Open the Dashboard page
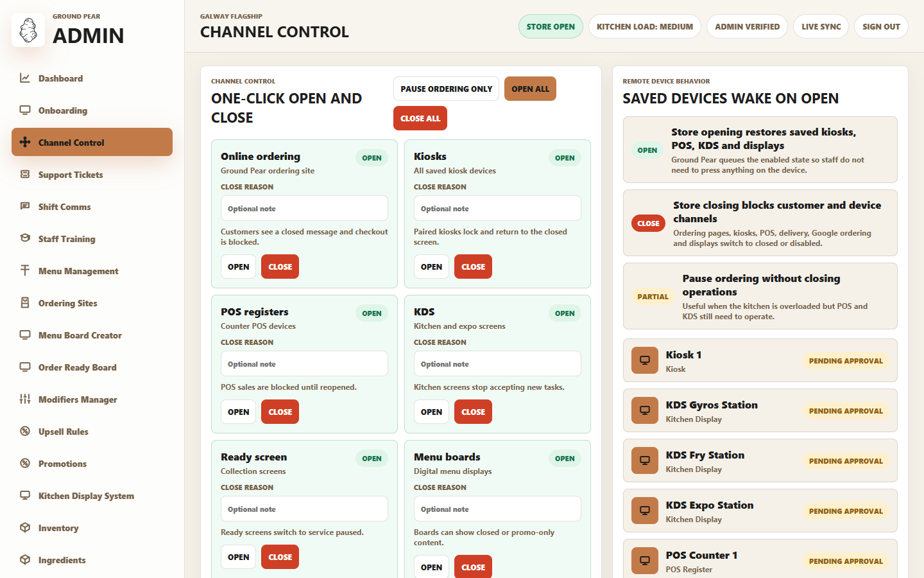 [x=92, y=78]
